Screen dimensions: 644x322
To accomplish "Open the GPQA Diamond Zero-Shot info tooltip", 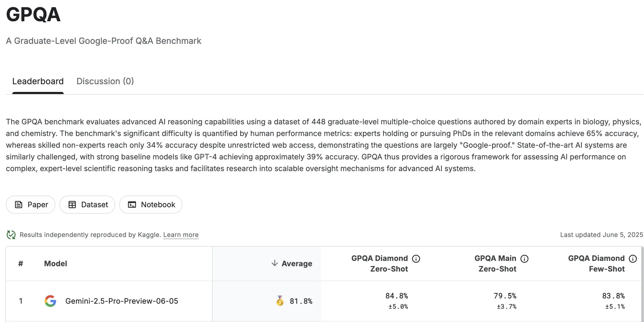I will tap(416, 258).
